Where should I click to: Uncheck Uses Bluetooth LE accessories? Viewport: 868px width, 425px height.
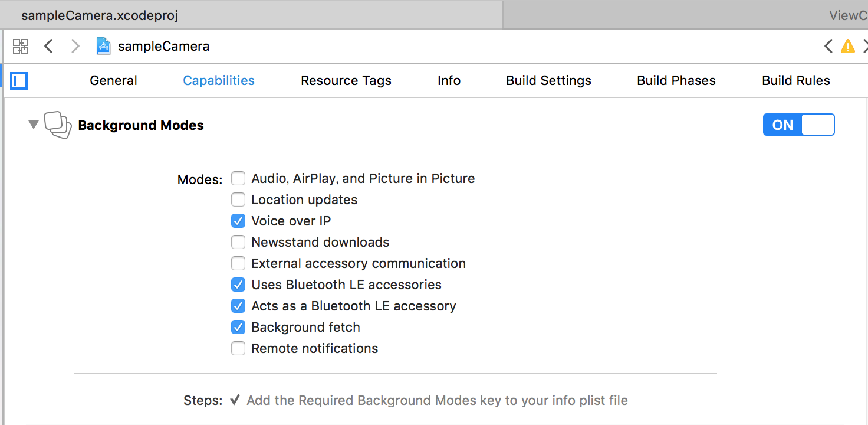point(238,285)
